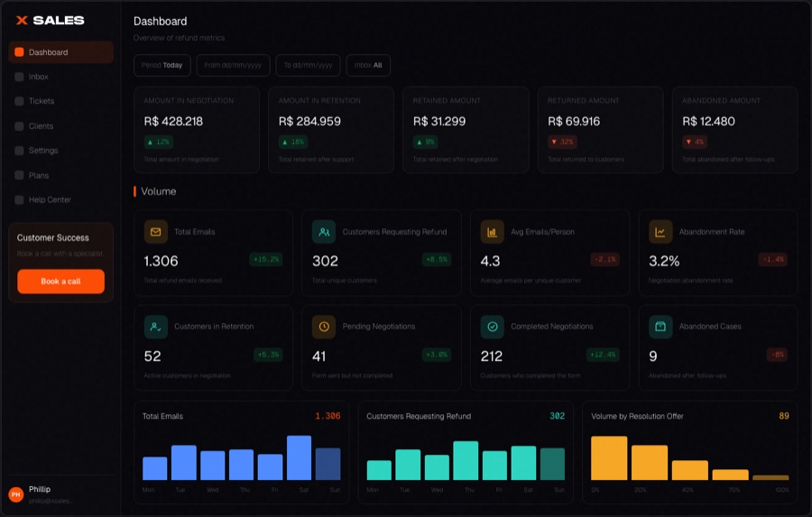This screenshot has height=517, width=812.
Task: Click the From date input field
Action: tap(233, 65)
